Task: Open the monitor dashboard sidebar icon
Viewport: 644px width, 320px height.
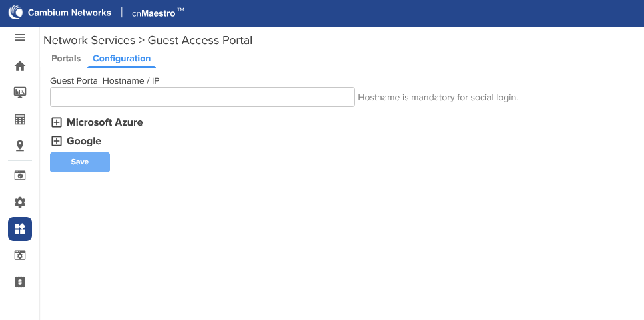Action: click(x=20, y=92)
